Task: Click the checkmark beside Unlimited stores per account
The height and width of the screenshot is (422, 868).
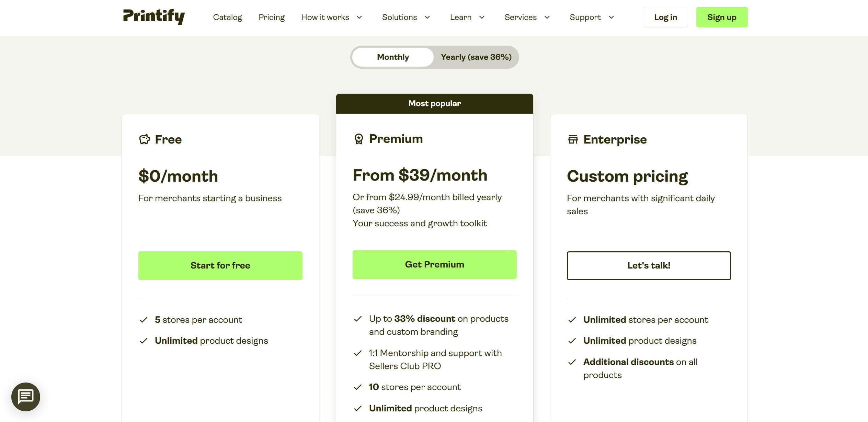Action: coord(572,320)
